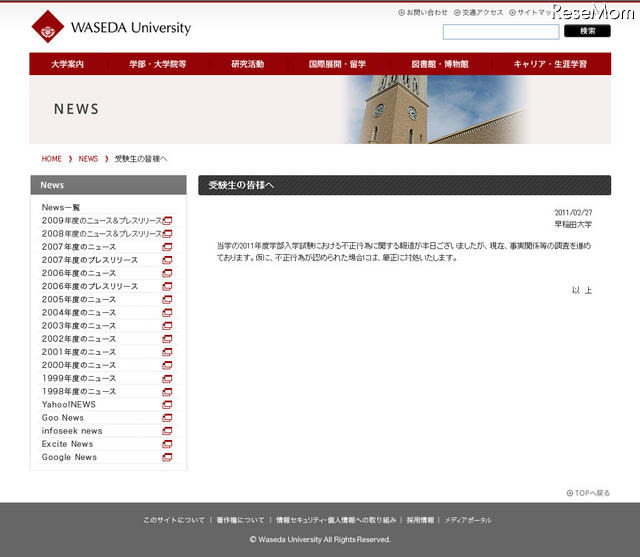The width and height of the screenshot is (640, 557).
Task: Open the 交通アクセス link in header
Action: (x=479, y=13)
